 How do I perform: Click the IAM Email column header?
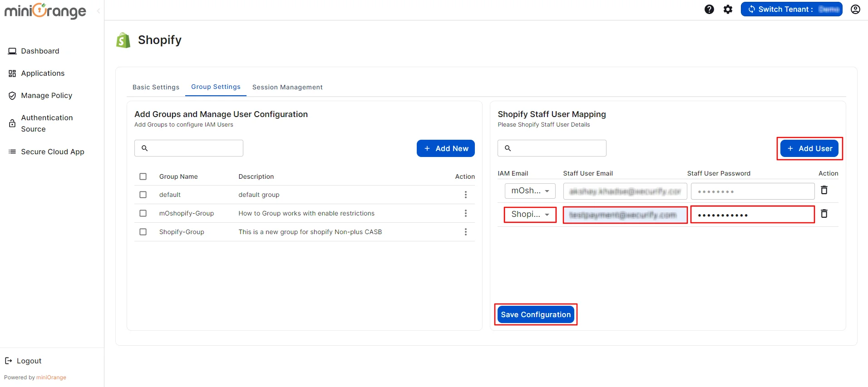(513, 173)
